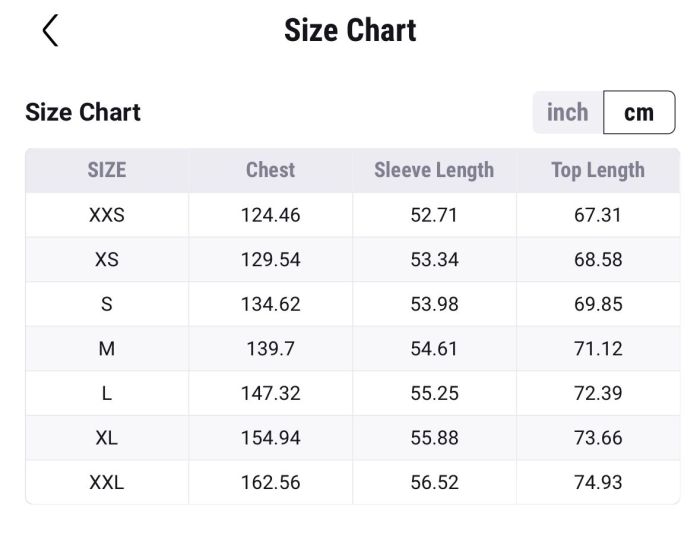Viewport: 700px width, 552px height.
Task: Click the 56.52 sleeve length value
Action: pyautogui.click(x=434, y=482)
